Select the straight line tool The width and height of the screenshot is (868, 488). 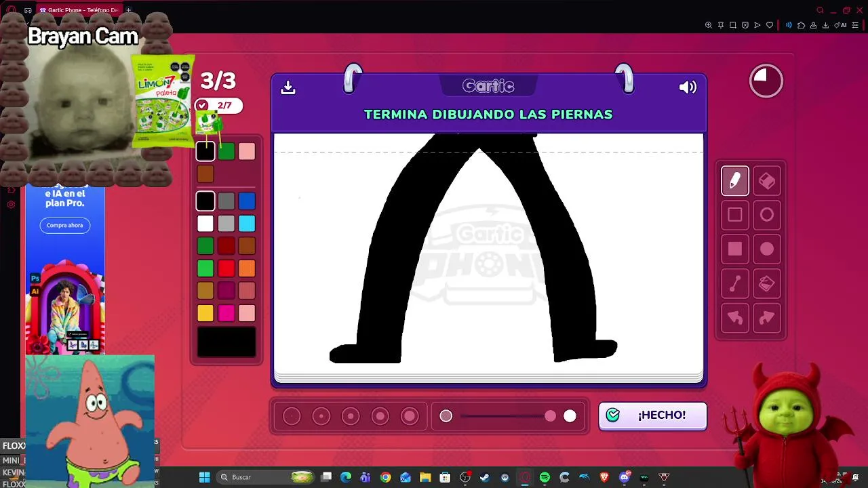(x=735, y=284)
